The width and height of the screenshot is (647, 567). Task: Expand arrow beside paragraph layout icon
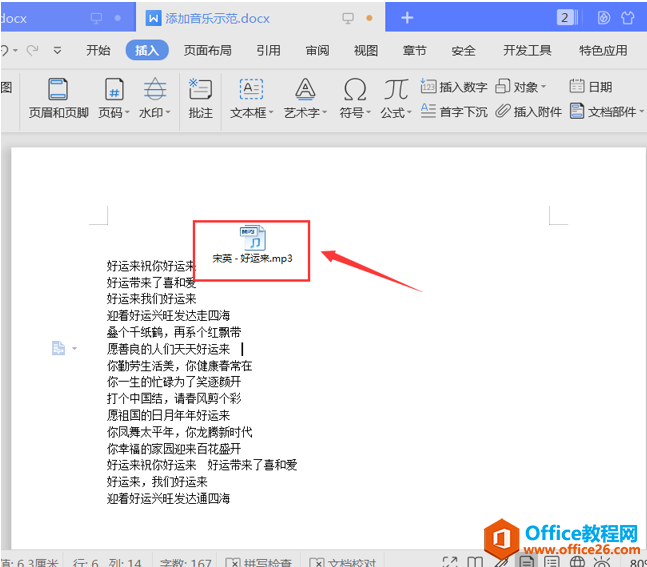pos(74,348)
